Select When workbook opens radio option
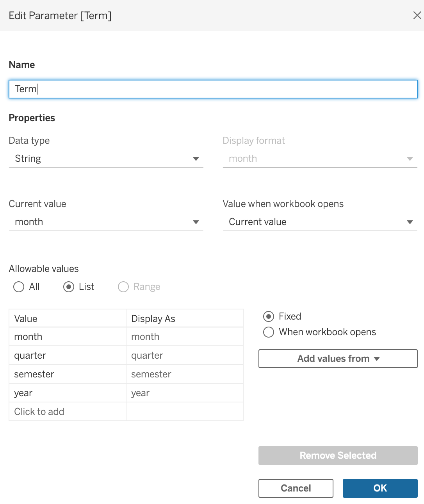This screenshot has height=504, width=424. 319,332
